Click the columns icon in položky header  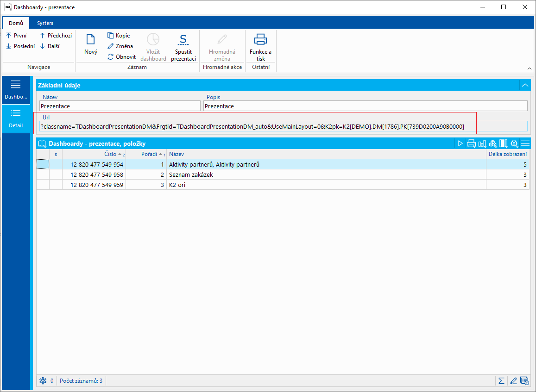pos(503,143)
